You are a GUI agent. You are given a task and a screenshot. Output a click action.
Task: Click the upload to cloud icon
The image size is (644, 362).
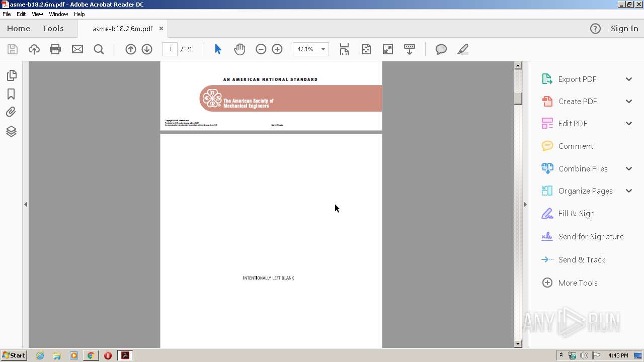[34, 49]
